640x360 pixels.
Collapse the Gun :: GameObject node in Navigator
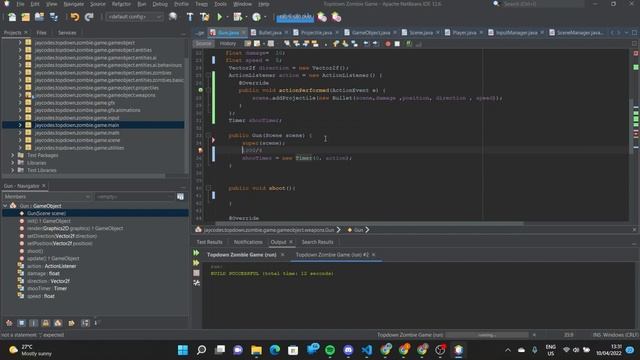[x=5, y=206]
